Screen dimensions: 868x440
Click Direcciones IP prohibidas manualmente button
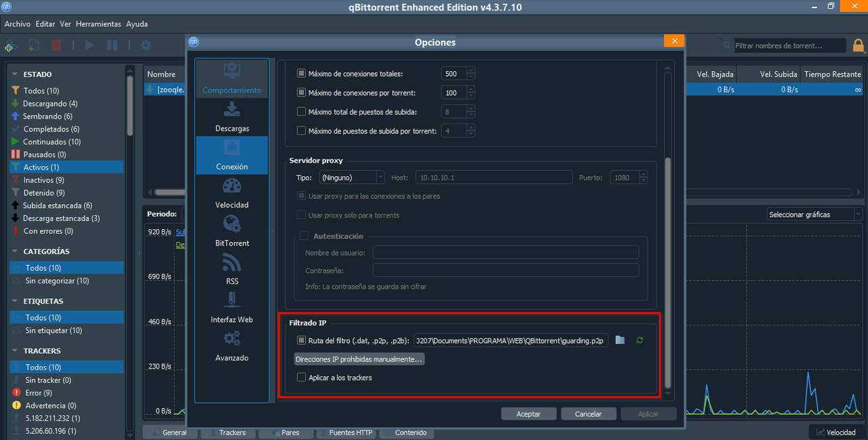[359, 359]
